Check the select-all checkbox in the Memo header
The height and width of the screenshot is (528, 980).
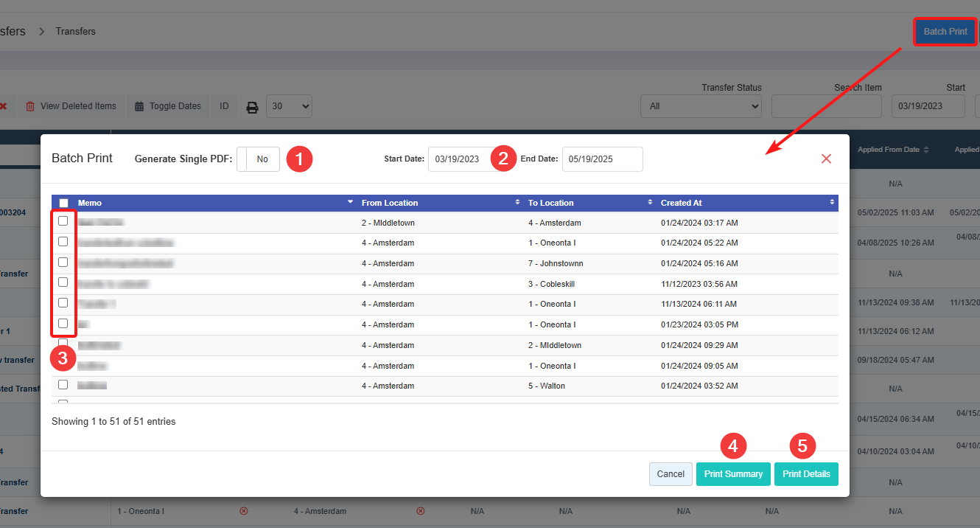pos(63,203)
